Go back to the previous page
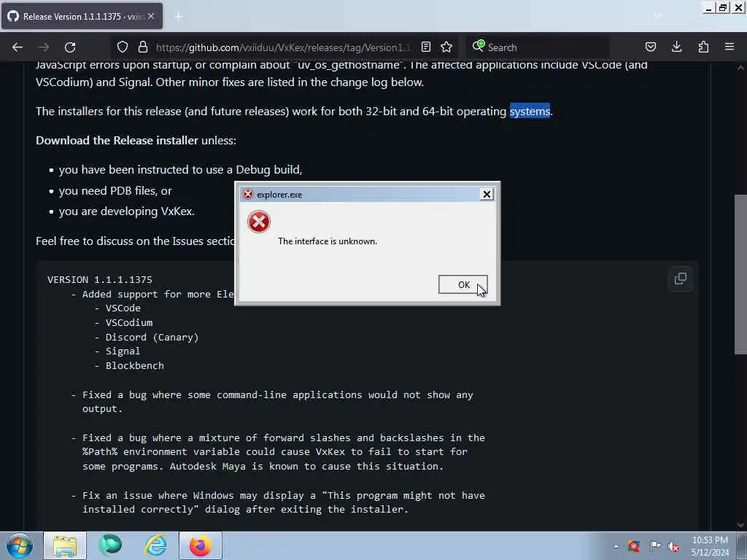This screenshot has width=747, height=560. 18,47
